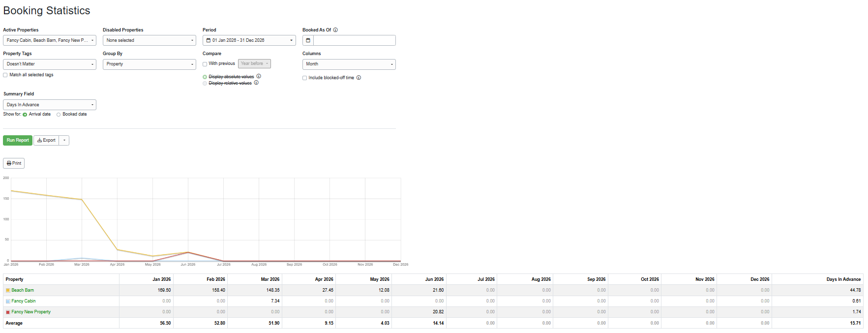Image resolution: width=868 pixels, height=333 pixels.
Task: Open the Columns Month dropdown
Action: tap(349, 64)
